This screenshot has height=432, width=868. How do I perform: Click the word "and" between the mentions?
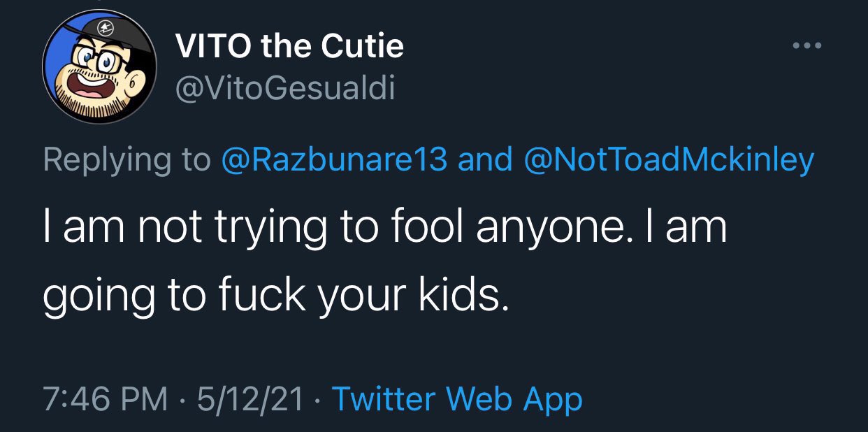coord(484,160)
